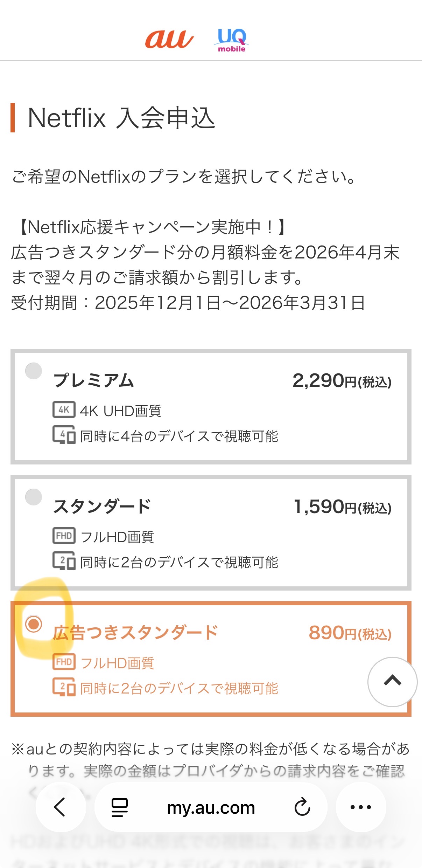Click the Standard plan 2-device icon
Image resolution: width=422 pixels, height=868 pixels.
click(64, 561)
